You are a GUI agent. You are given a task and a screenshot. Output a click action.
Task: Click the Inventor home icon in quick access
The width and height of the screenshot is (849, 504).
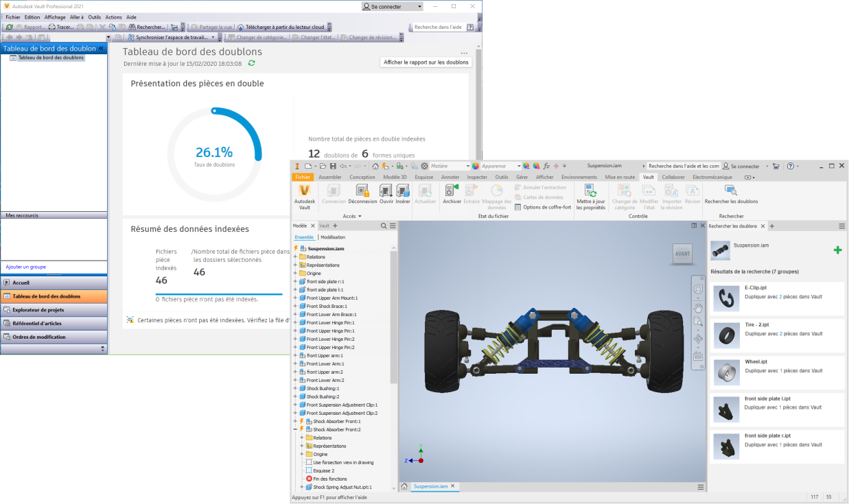click(x=375, y=166)
